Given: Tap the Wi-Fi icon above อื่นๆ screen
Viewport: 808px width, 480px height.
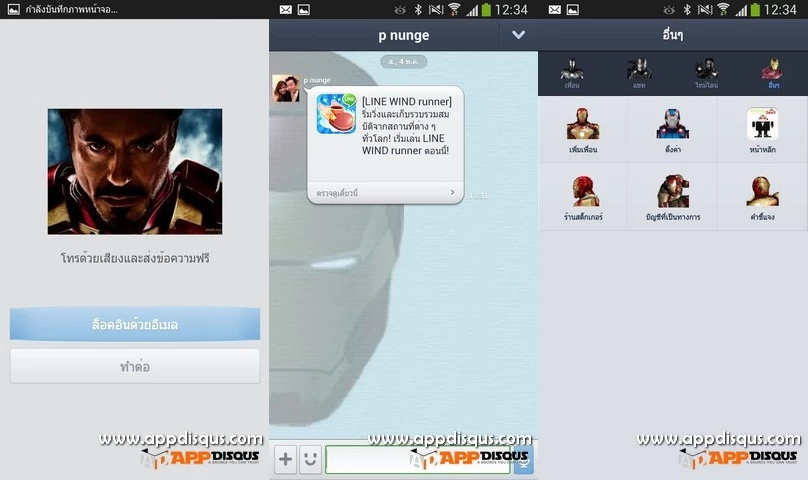Looking at the screenshot, I should point(723,9).
